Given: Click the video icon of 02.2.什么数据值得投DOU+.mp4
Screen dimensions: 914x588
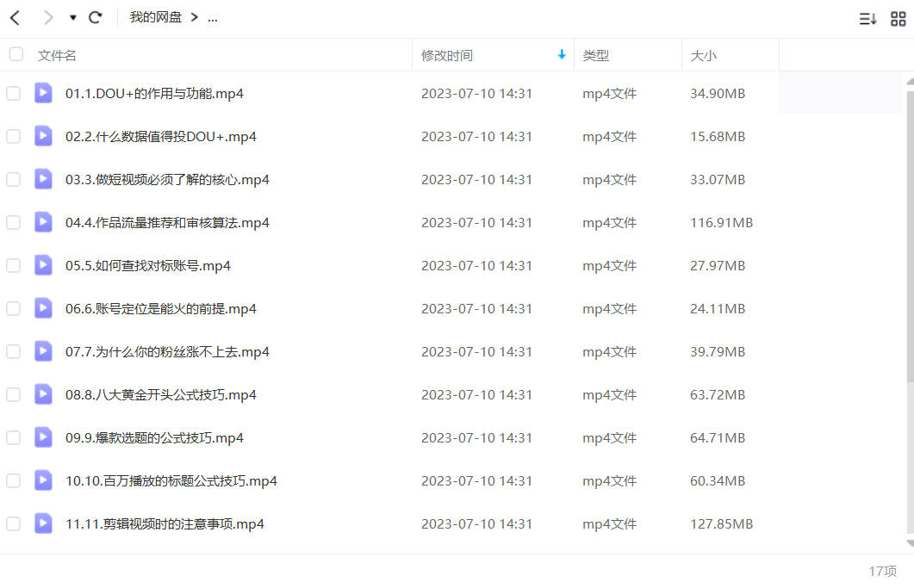Looking at the screenshot, I should (x=43, y=136).
